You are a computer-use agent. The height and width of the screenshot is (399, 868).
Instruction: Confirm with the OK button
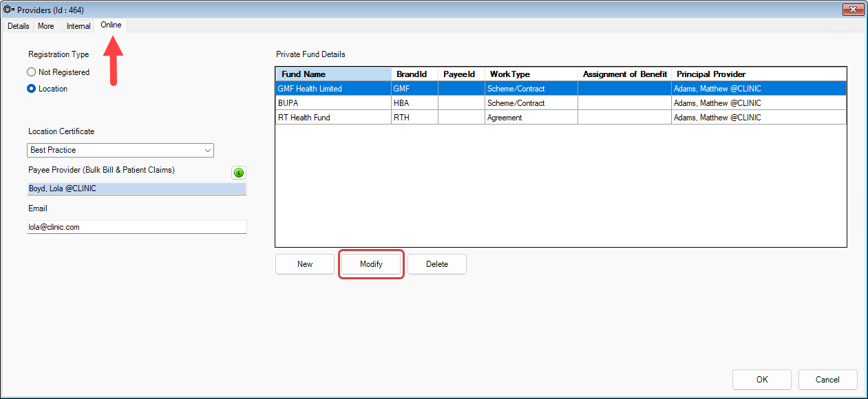coord(762,380)
